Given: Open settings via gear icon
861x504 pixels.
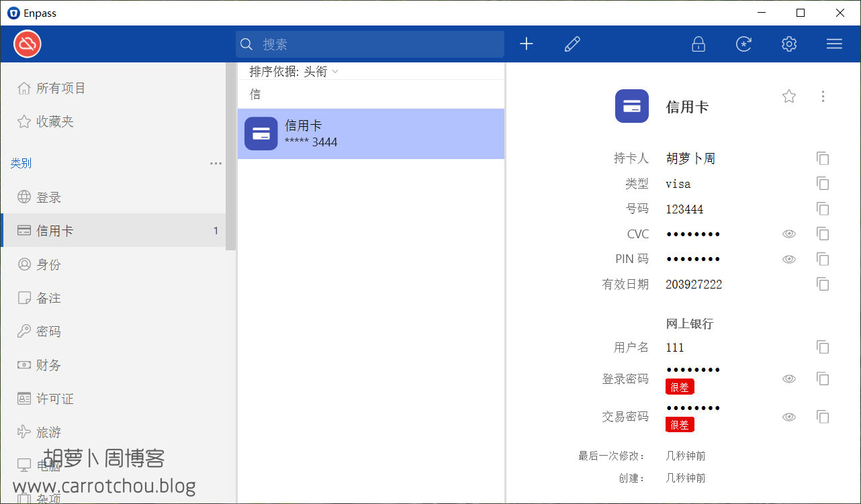Looking at the screenshot, I should point(789,44).
